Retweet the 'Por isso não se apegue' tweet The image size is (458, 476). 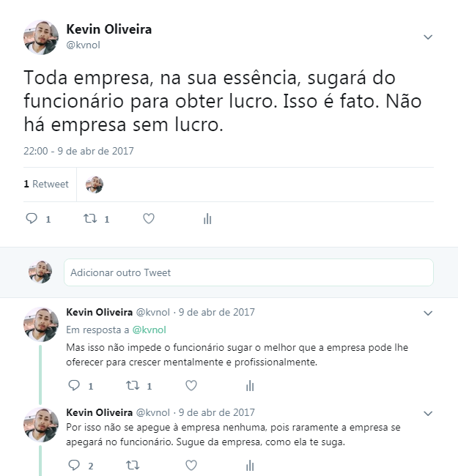[x=133, y=465]
